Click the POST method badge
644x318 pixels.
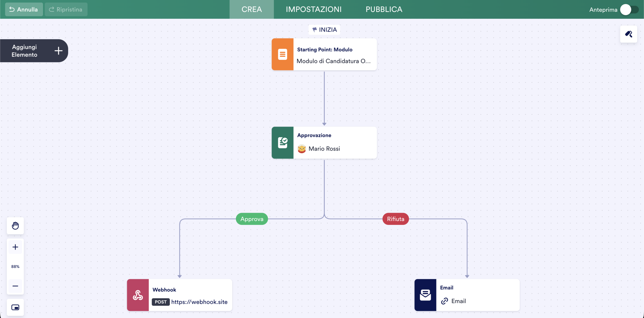point(161,302)
